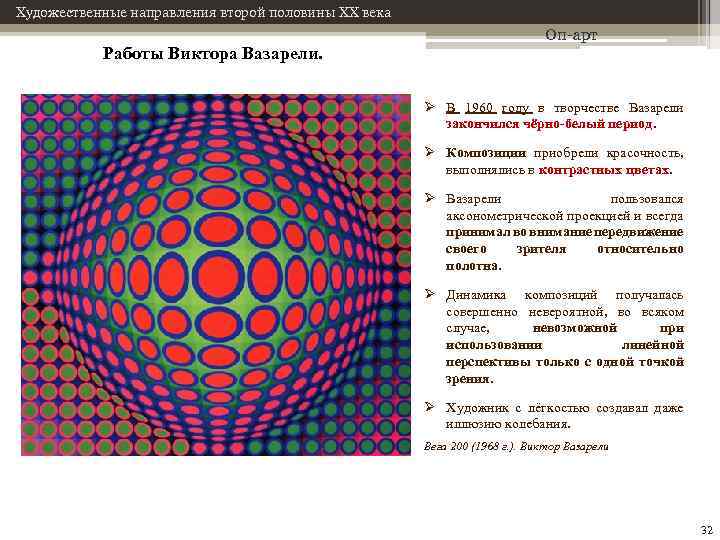Screen dimensions: 720x540
Task: Click the line 'Динамика композиций получалась'
Action: click(x=564, y=295)
